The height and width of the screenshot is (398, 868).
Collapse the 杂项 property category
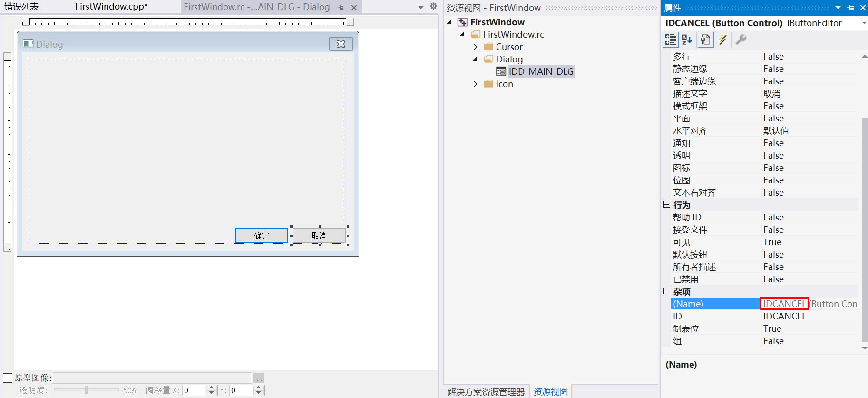tap(667, 291)
